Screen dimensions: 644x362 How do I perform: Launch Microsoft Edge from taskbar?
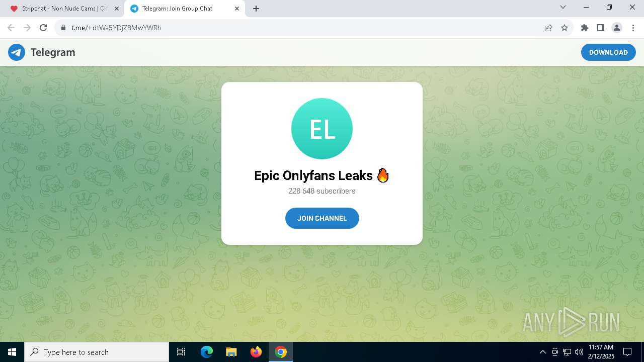pos(207,352)
